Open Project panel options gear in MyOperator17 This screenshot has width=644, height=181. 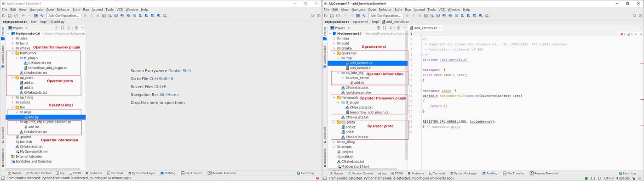click(x=398, y=28)
